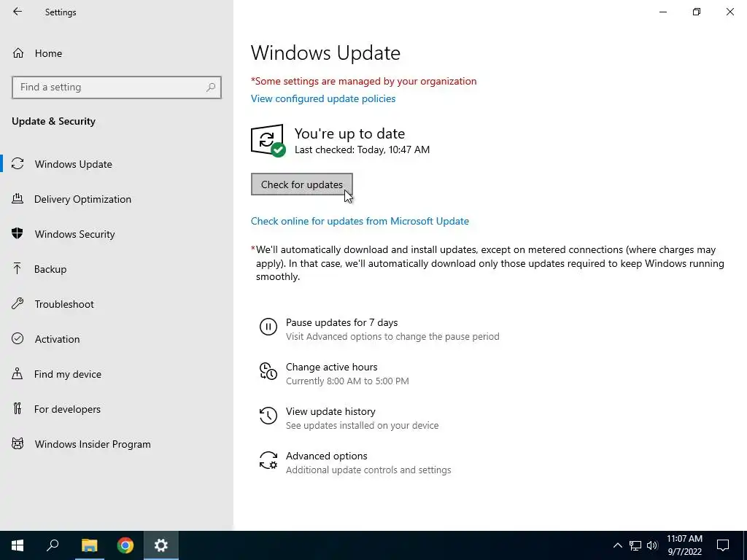Open Find my device settings
The width and height of the screenshot is (747, 560).
[117, 374]
